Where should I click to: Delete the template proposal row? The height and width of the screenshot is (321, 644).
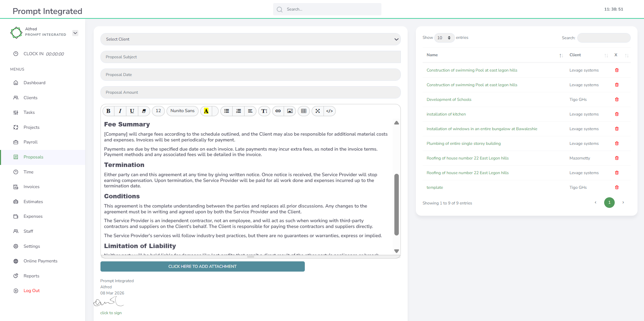(x=617, y=187)
